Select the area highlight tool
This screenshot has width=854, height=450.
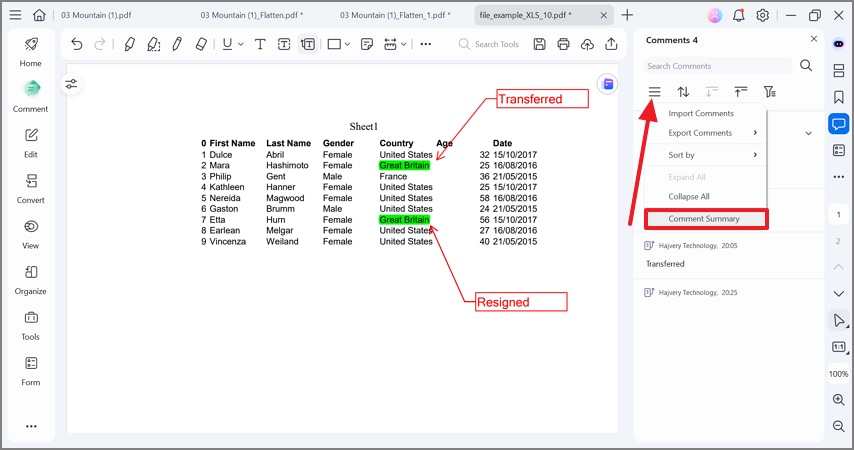tap(154, 44)
